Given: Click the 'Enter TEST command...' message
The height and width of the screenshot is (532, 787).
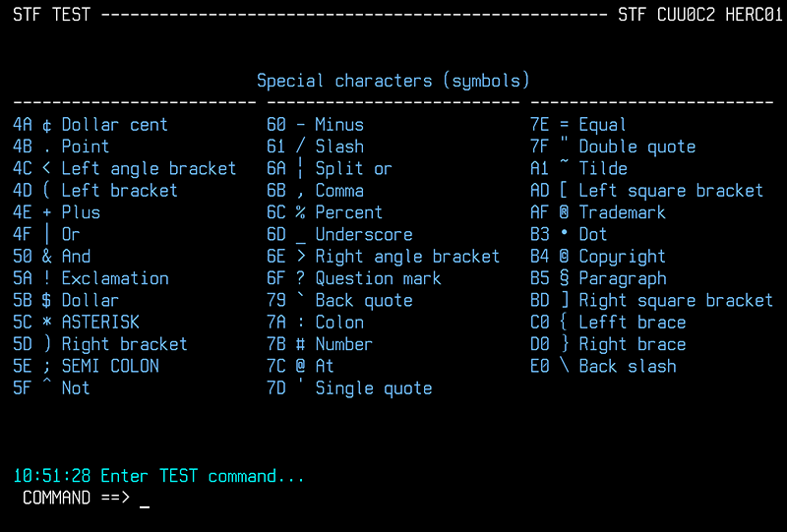Looking at the screenshot, I should coord(203,476).
